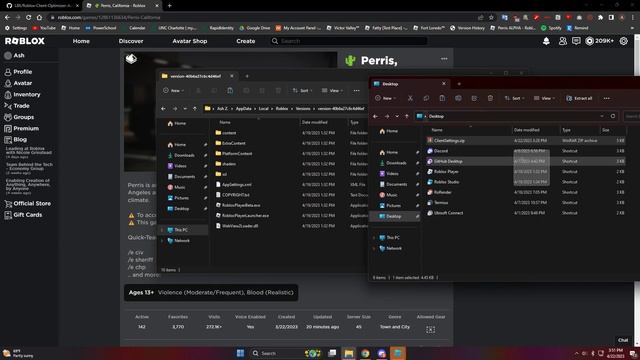Bookmark this page with the star icon
Screen dimensions: 640x360
pos(491,17)
